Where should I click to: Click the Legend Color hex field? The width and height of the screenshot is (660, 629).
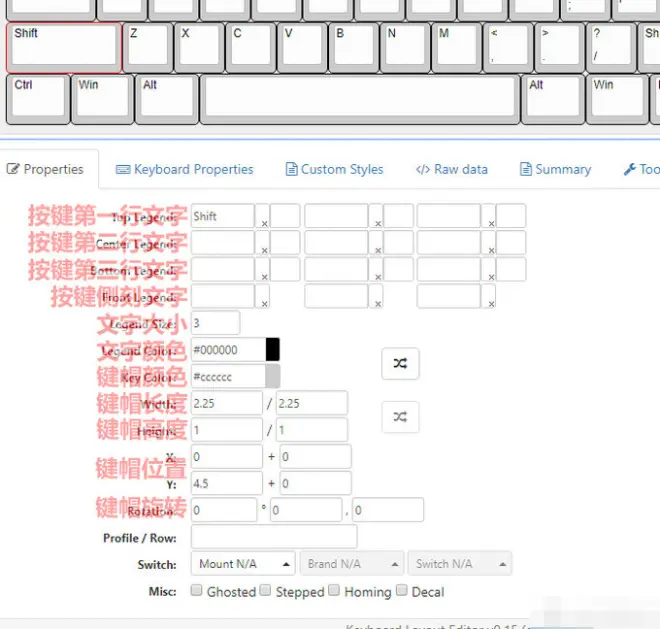229,349
